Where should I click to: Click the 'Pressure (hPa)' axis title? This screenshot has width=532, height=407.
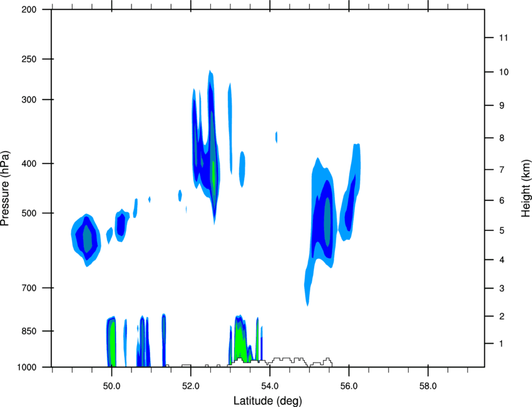pyautogui.click(x=5, y=188)
